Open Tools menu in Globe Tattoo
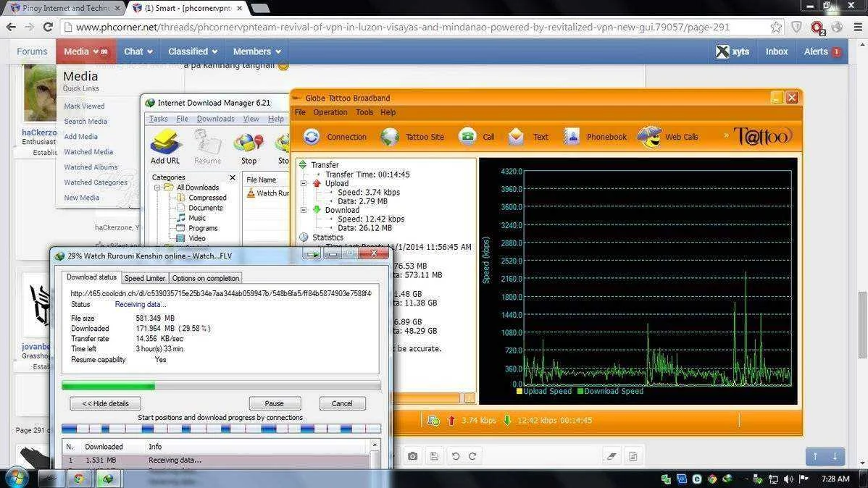Viewport: 868px width, 488px height. tap(364, 112)
